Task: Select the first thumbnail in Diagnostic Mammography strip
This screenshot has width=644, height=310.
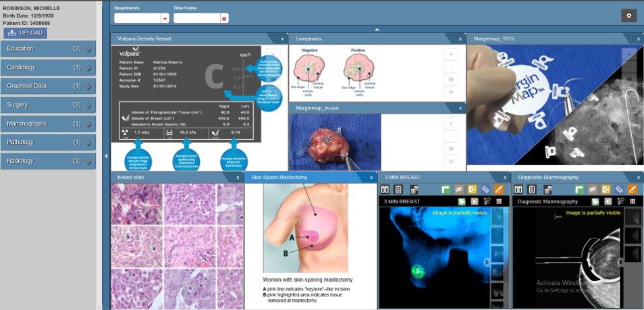Action: pyautogui.click(x=633, y=216)
